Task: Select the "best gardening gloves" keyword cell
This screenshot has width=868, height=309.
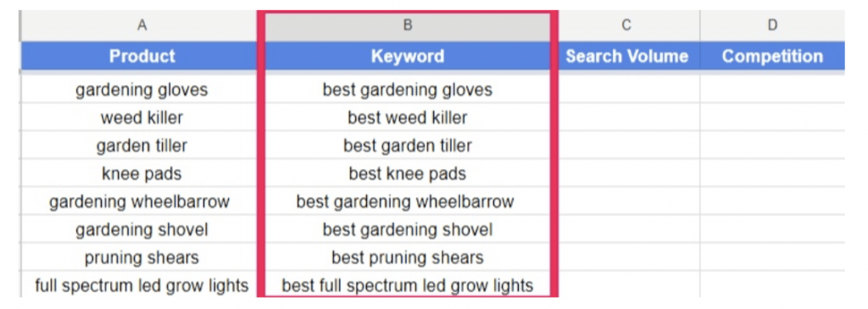Action: (408, 89)
